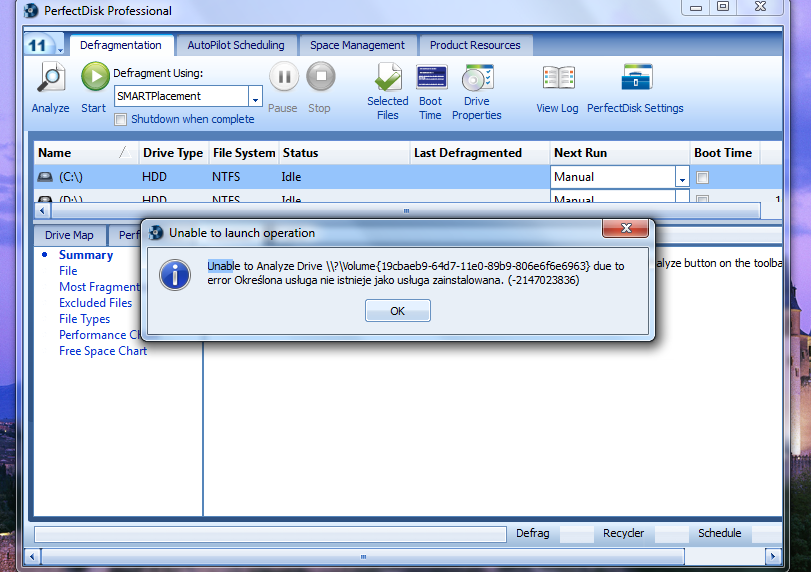This screenshot has height=572, width=811.
Task: Open the Summary report link
Action: point(86,255)
